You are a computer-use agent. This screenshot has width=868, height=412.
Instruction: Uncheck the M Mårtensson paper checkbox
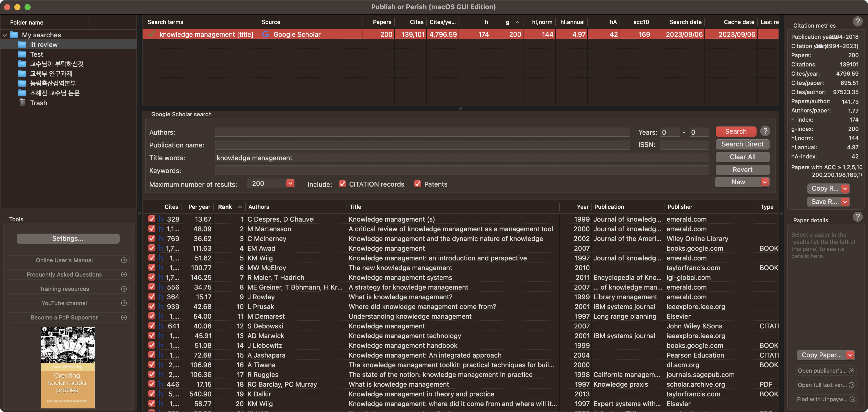(x=152, y=229)
